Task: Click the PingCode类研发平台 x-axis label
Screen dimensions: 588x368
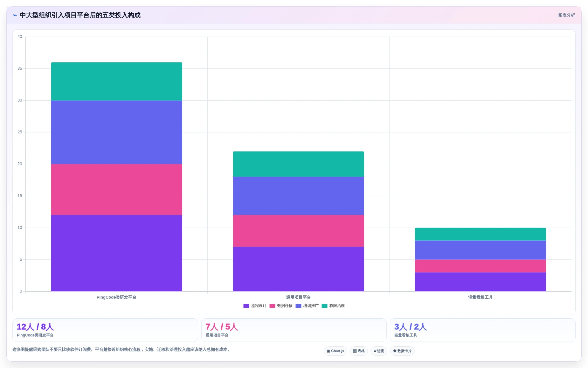Action: pyautogui.click(x=116, y=297)
